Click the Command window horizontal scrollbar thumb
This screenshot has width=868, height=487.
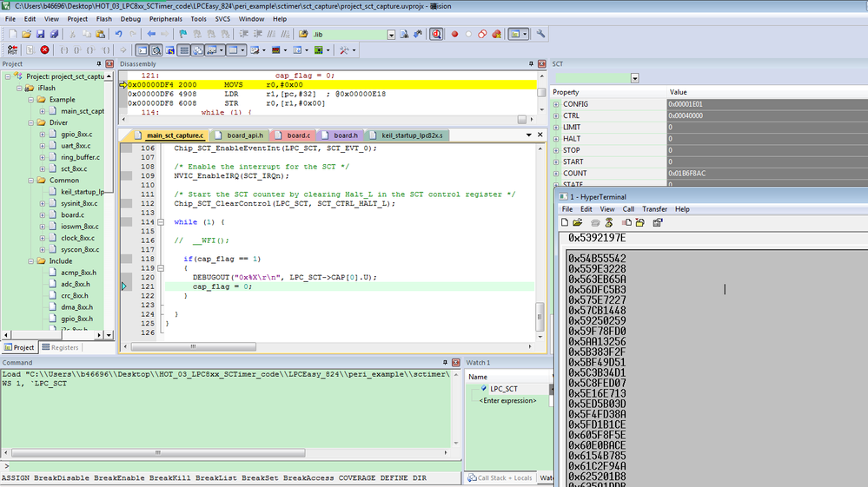point(158,453)
